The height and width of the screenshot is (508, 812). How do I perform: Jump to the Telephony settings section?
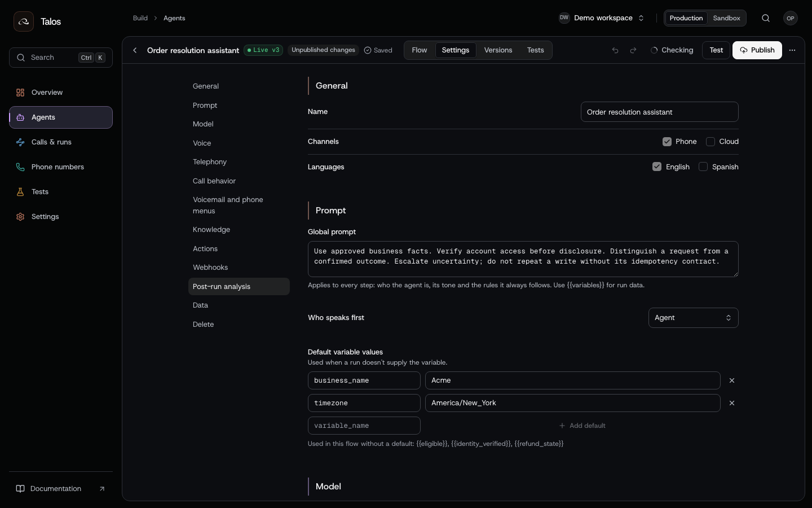point(239,162)
